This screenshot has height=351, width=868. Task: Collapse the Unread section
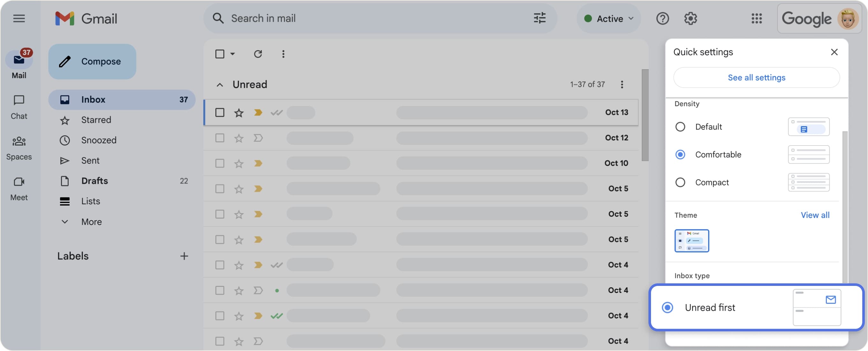pyautogui.click(x=220, y=85)
